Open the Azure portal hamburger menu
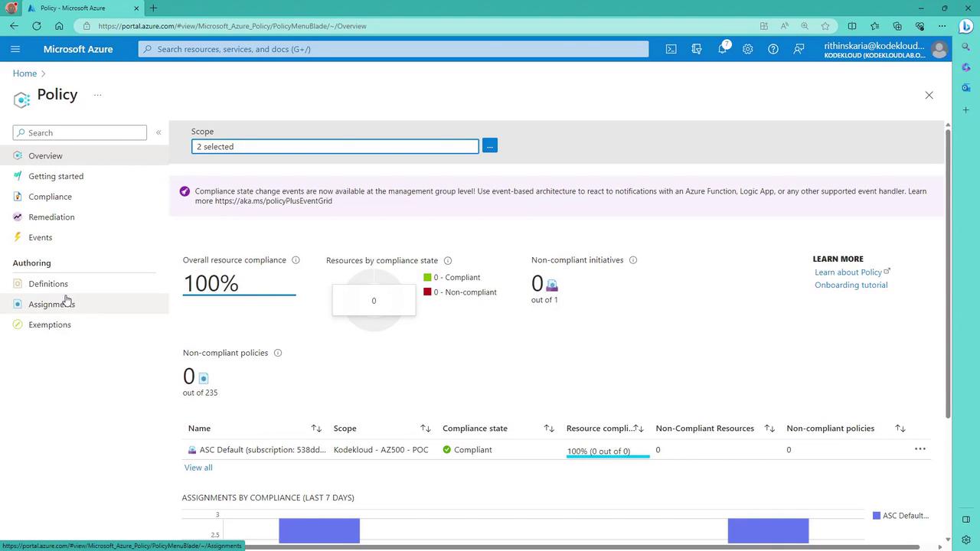 15,49
